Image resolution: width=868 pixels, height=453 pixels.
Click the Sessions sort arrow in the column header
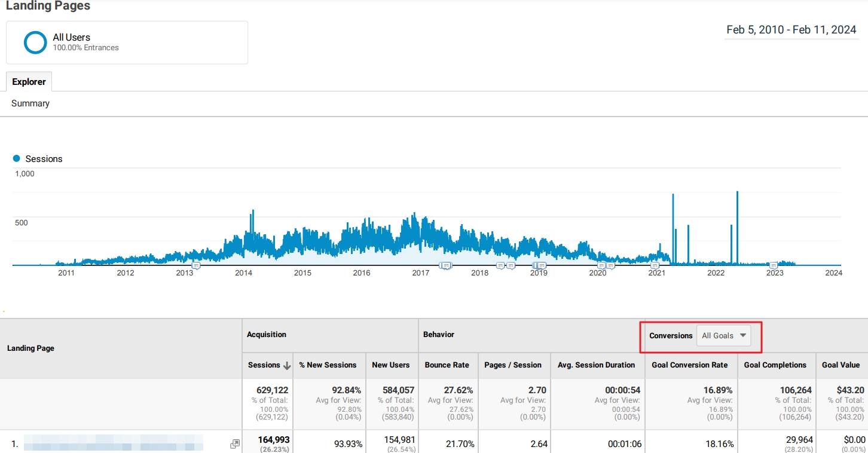click(287, 365)
